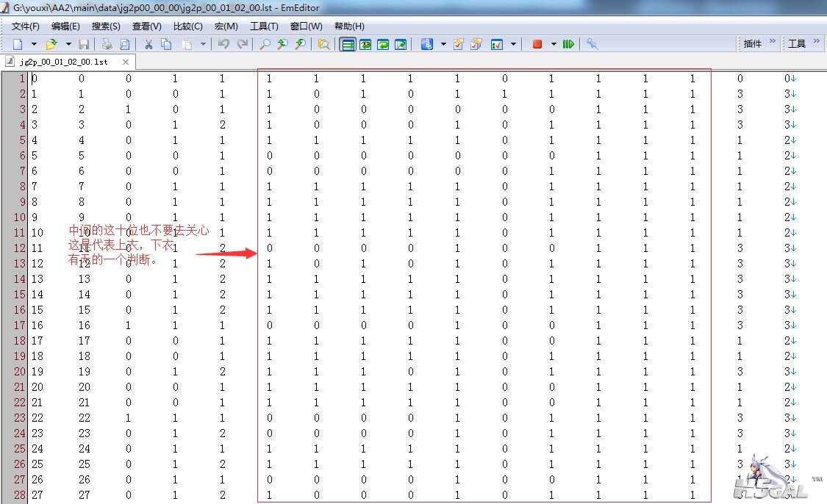Click the Copy icon in toolbar
This screenshot has width=827, height=504.
(x=166, y=44)
